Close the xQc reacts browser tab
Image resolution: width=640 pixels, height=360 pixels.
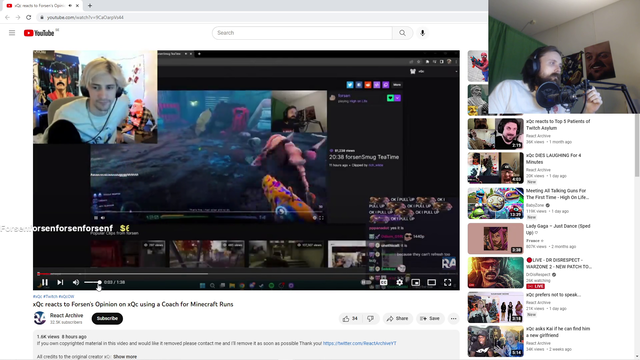pos(77,6)
